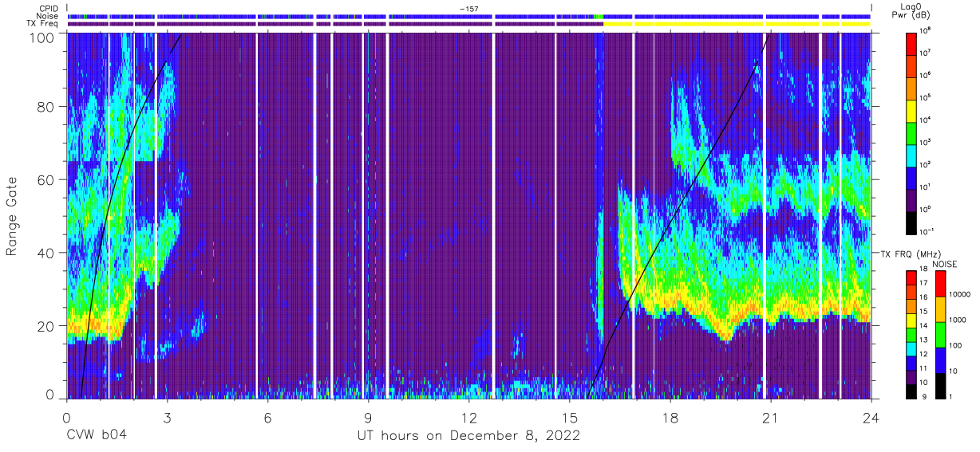Click the cyan segment of the power colorbar
The height and width of the screenshot is (452, 980).
coord(912,155)
